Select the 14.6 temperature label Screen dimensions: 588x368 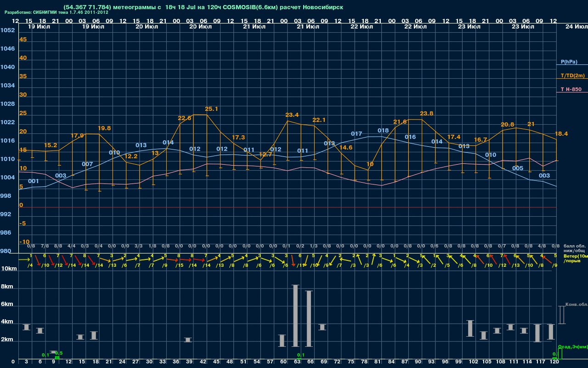point(345,148)
